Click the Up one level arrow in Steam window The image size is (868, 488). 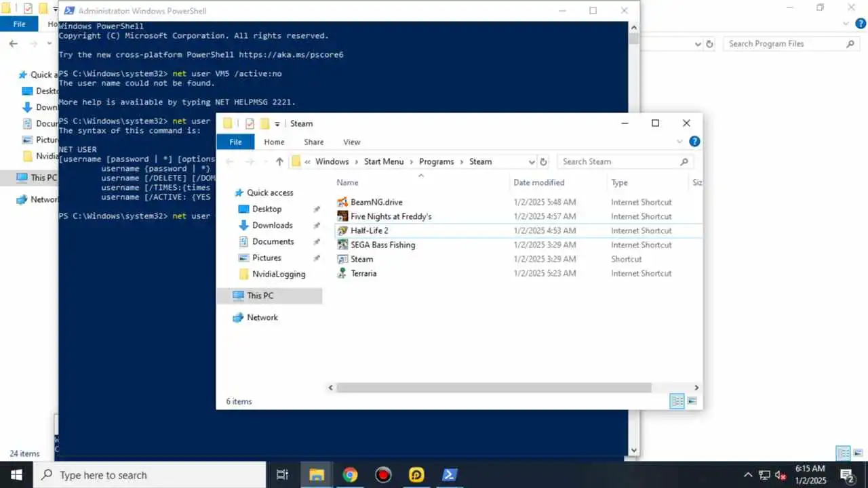[x=279, y=161]
